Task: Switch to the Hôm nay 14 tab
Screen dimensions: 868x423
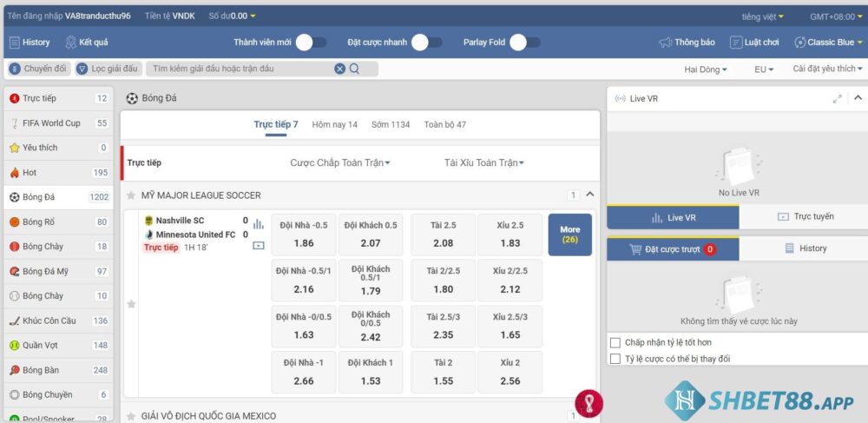Action: (x=334, y=124)
